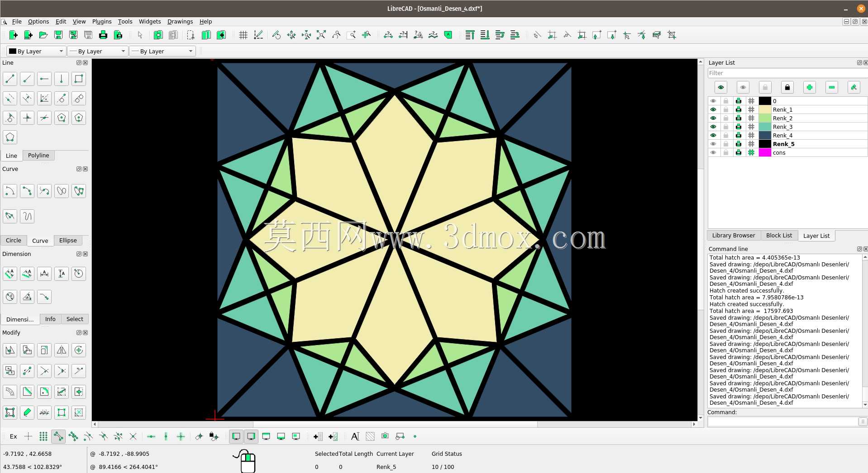Click the Edit layer attributes icon
Viewport: 868px width, 473px height.
(x=854, y=87)
